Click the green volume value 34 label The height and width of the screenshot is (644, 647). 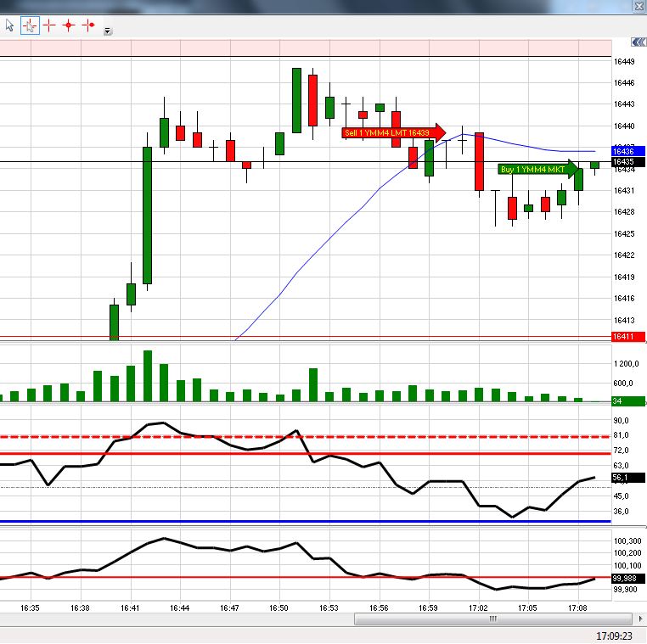tap(627, 400)
